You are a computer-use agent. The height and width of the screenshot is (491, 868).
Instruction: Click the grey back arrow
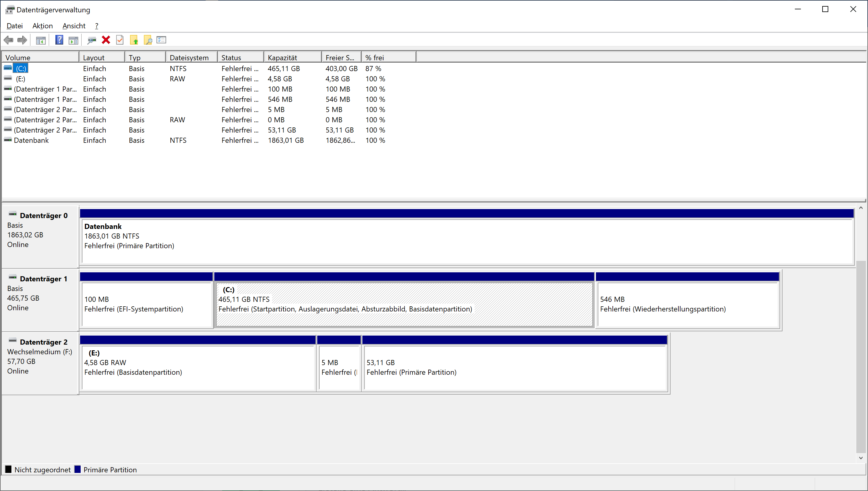8,40
